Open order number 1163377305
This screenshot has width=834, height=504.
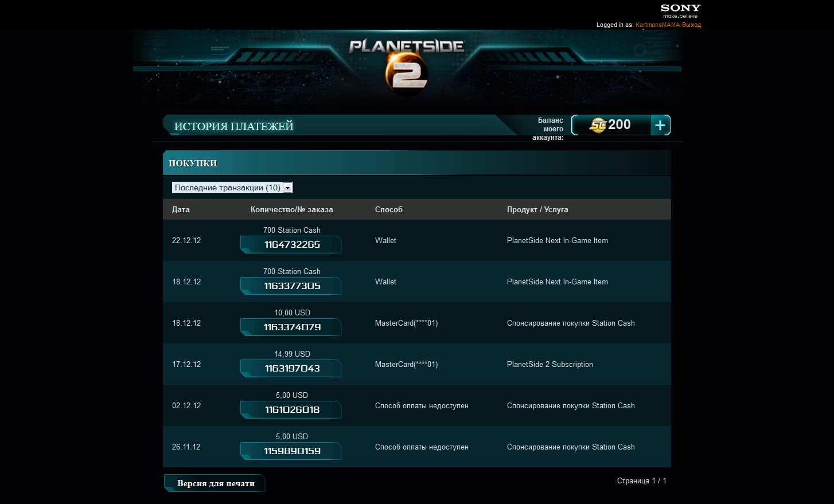[291, 286]
